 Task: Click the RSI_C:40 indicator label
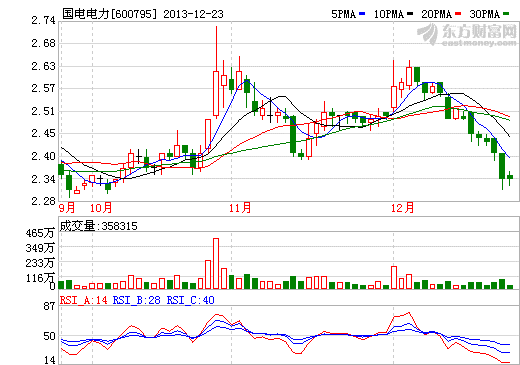190,300
